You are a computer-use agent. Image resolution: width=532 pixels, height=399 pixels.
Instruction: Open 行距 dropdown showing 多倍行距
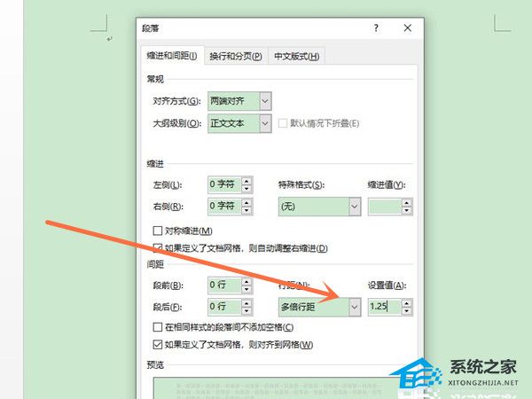pos(319,307)
